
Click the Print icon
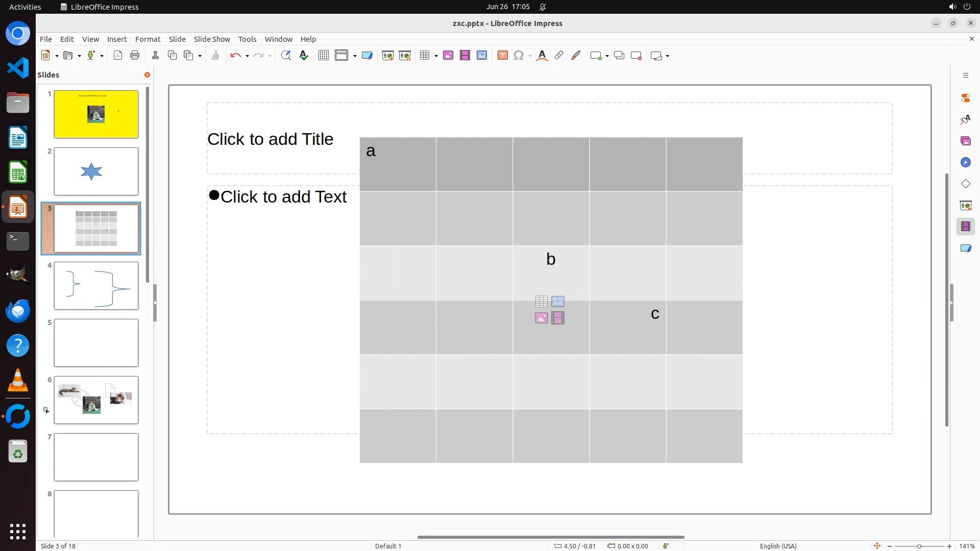point(135,56)
